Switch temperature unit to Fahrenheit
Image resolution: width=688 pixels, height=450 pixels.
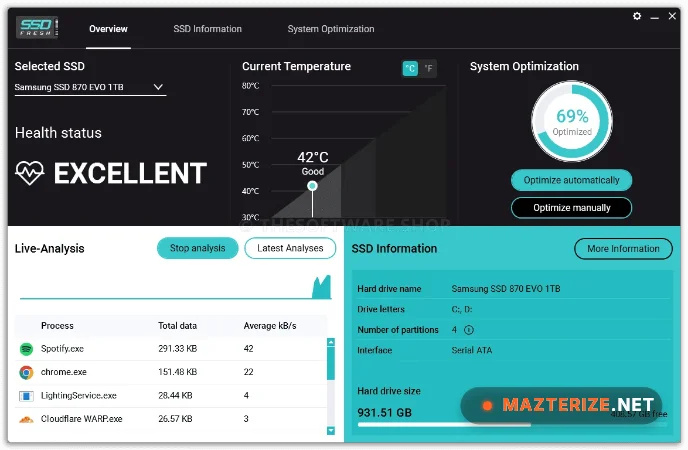coord(428,68)
